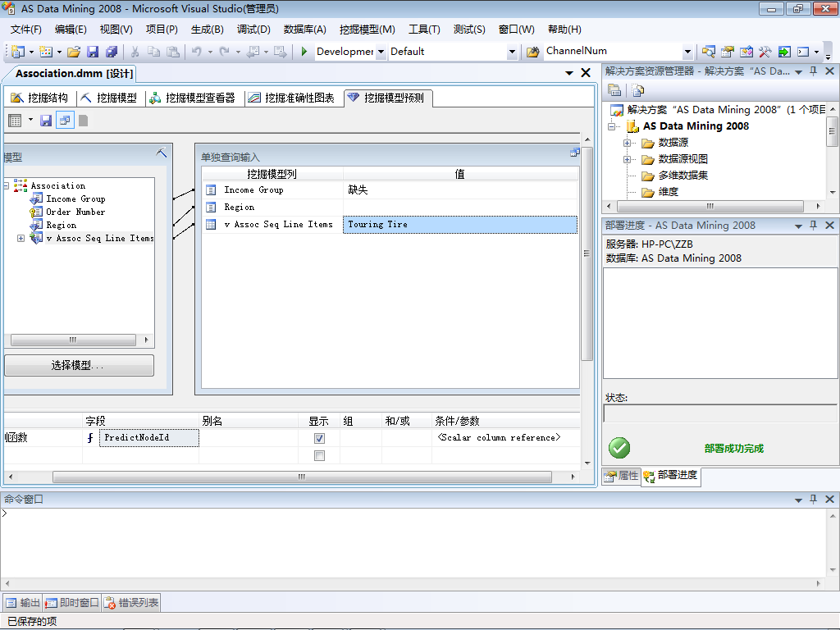Image resolution: width=840 pixels, height=630 pixels.
Task: Click the 选择模型... button
Action: [80, 365]
